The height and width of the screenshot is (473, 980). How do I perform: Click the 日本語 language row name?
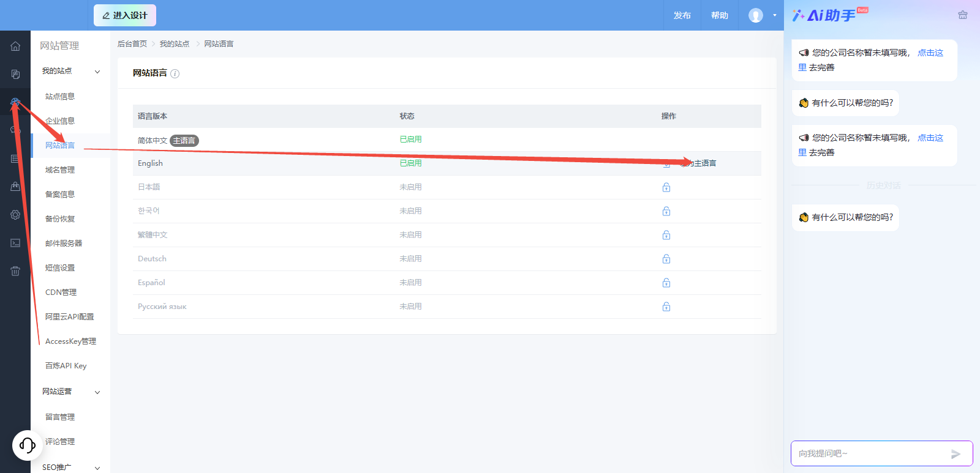[149, 187]
